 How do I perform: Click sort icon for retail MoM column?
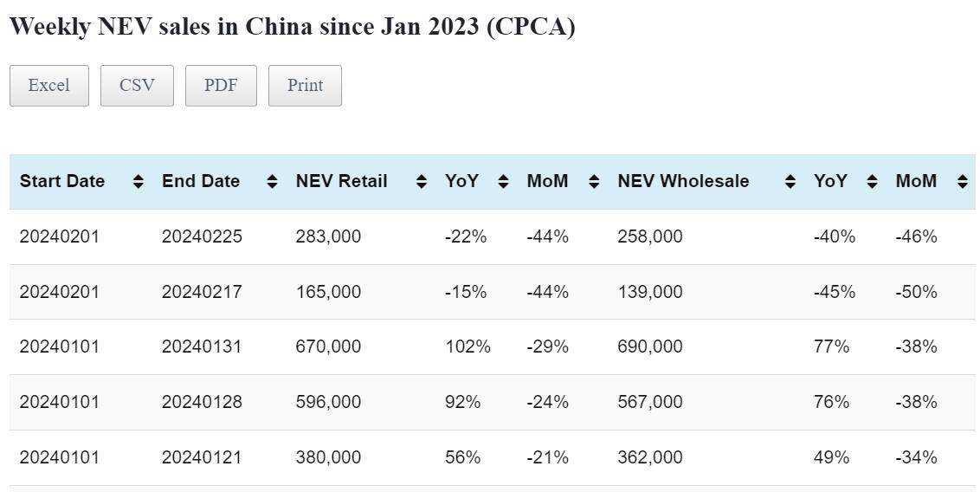pyautogui.click(x=594, y=182)
